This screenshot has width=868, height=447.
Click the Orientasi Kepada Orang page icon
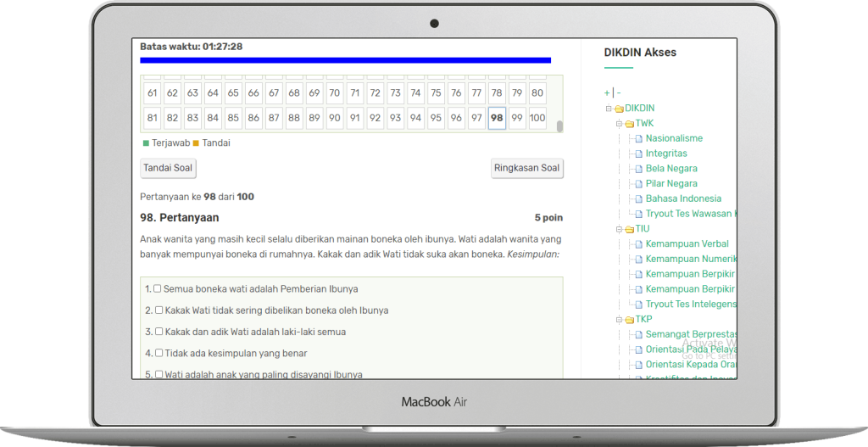pos(639,365)
